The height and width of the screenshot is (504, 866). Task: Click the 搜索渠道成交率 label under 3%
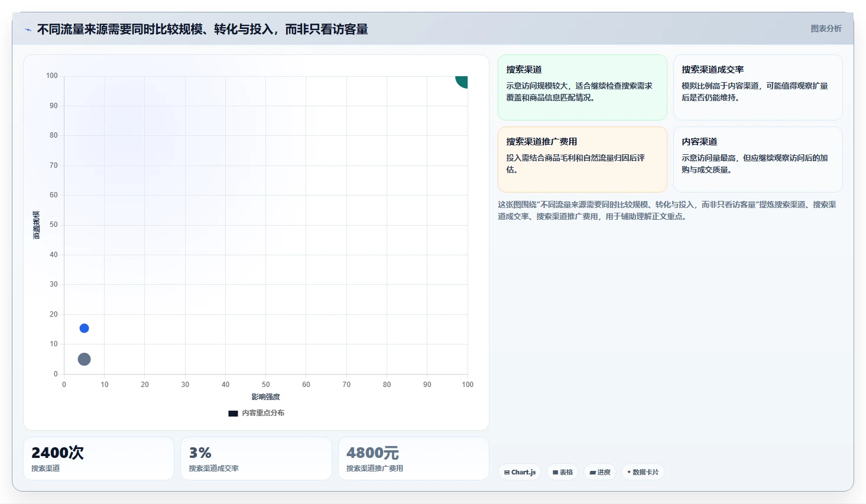coord(214,469)
